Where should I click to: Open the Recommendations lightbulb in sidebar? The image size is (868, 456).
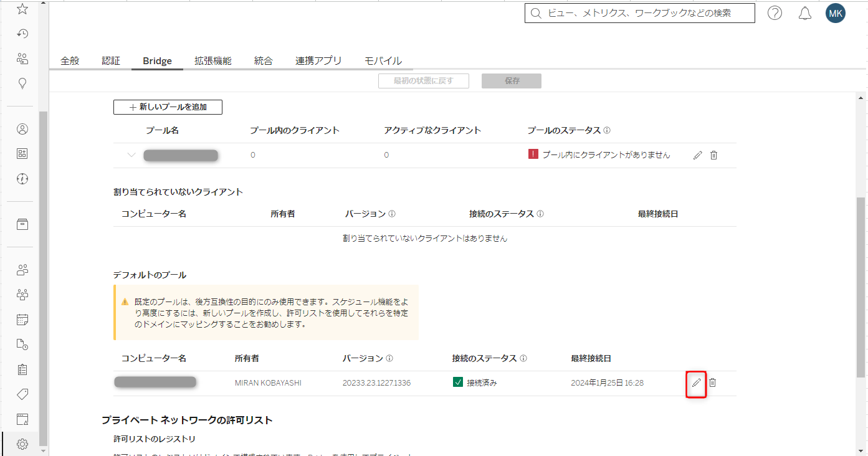point(22,83)
